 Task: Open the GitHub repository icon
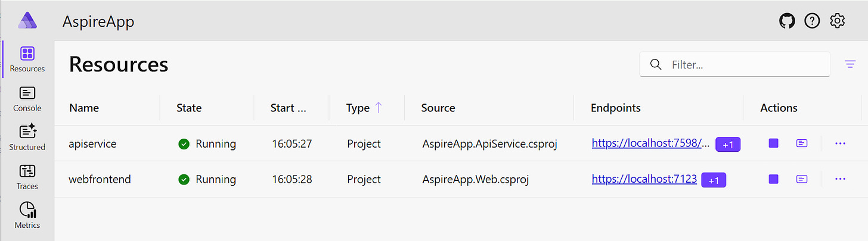click(788, 21)
